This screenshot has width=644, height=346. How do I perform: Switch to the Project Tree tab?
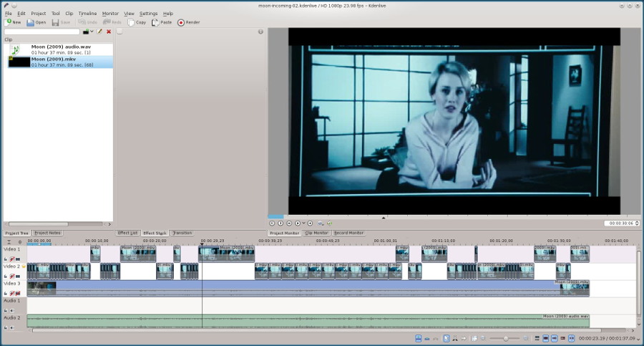pyautogui.click(x=16, y=233)
